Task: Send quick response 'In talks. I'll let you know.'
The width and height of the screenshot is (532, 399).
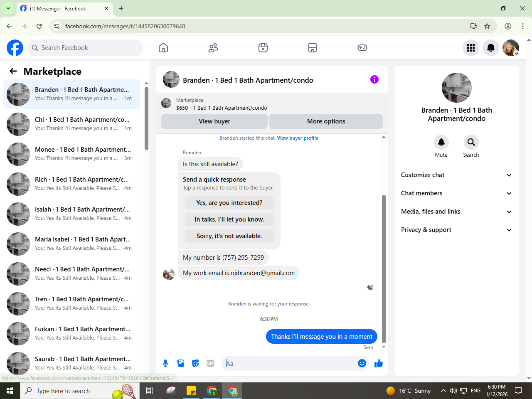Action: pos(229,219)
